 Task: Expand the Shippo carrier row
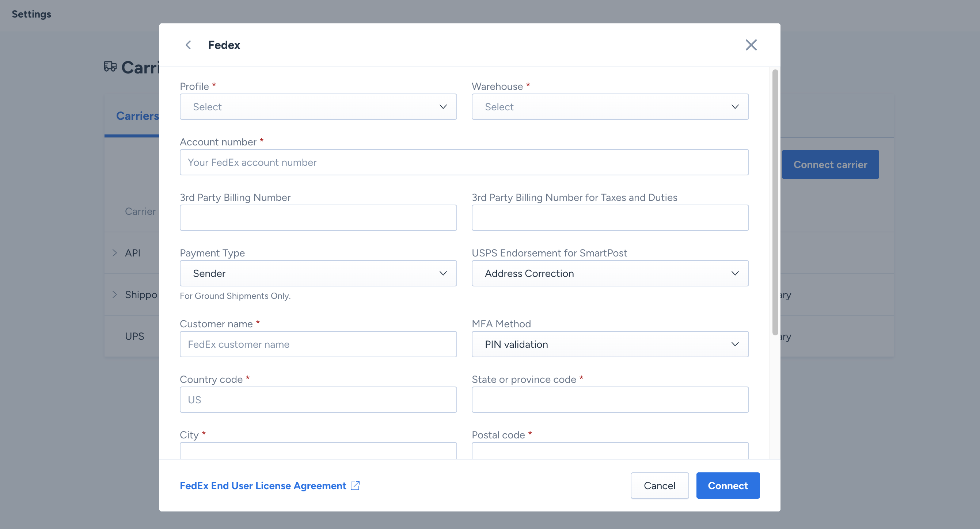tap(114, 294)
